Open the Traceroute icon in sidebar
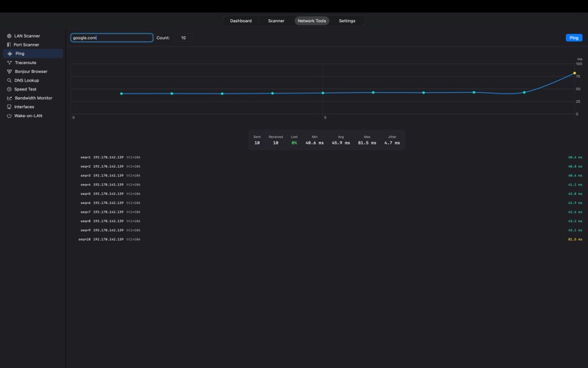 [x=10, y=63]
